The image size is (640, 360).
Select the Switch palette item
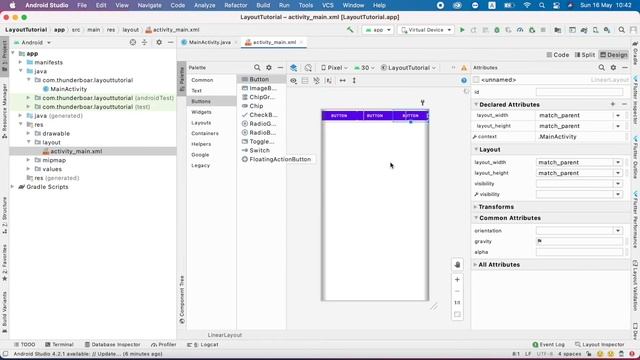click(256, 150)
